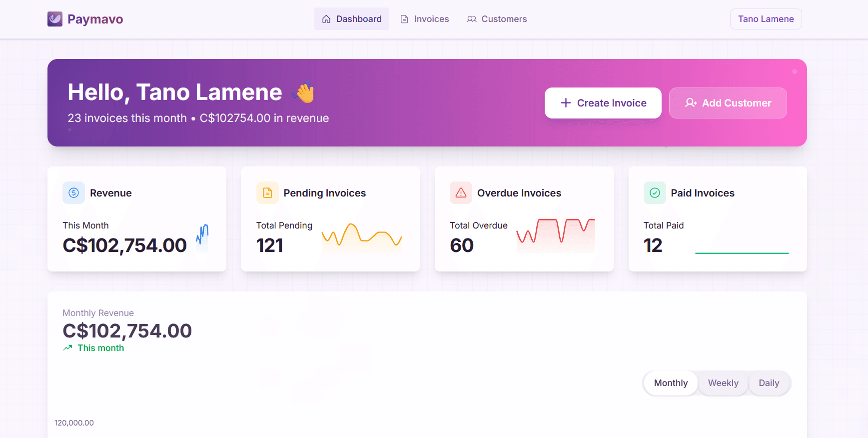
Task: Click the add-user icon in Add Customer
Action: [691, 103]
